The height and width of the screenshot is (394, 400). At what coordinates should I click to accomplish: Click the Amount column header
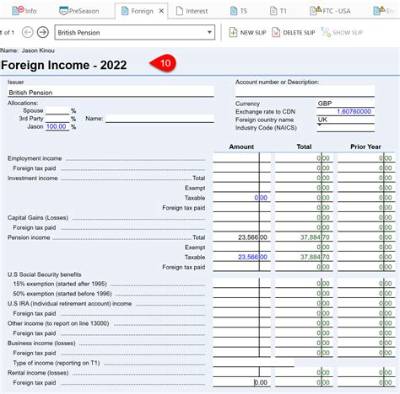tap(242, 146)
